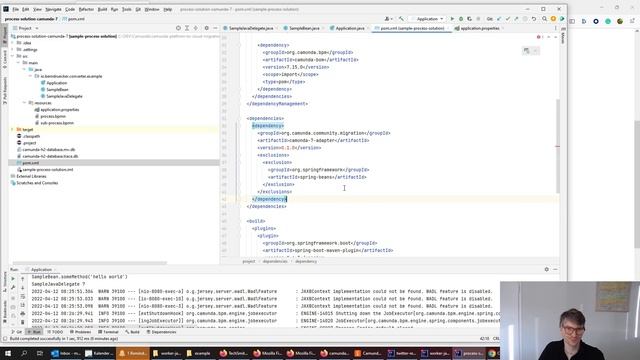Start debugging with the bug icon

[x=461, y=19]
